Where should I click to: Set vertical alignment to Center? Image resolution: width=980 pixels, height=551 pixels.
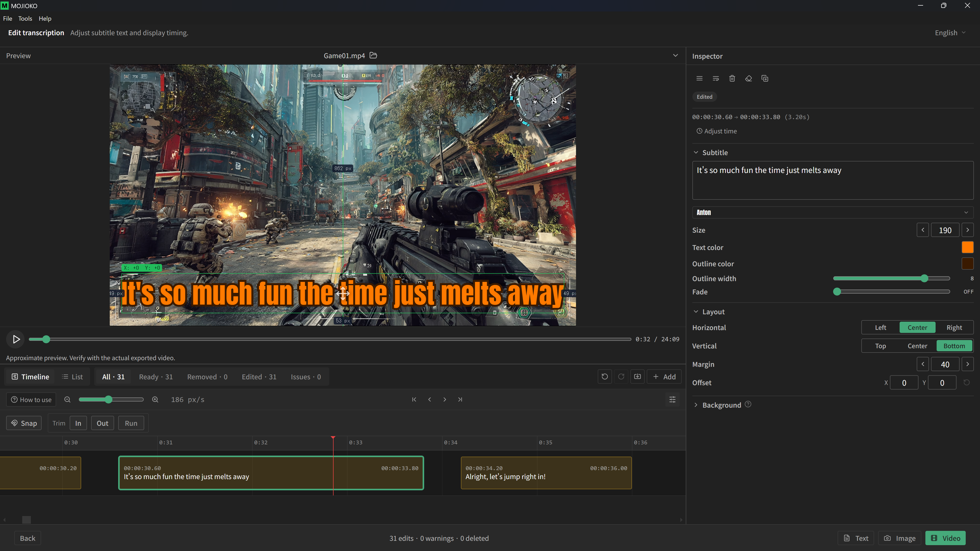click(917, 346)
